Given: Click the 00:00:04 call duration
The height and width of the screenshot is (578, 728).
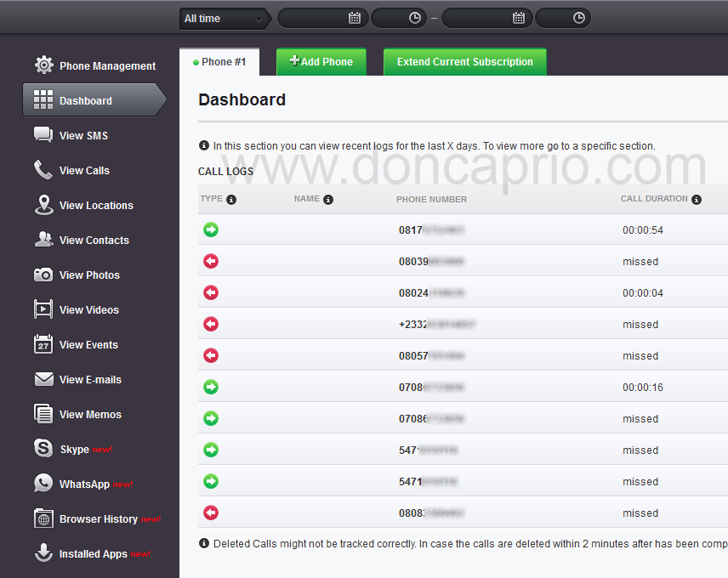Looking at the screenshot, I should [x=643, y=293].
